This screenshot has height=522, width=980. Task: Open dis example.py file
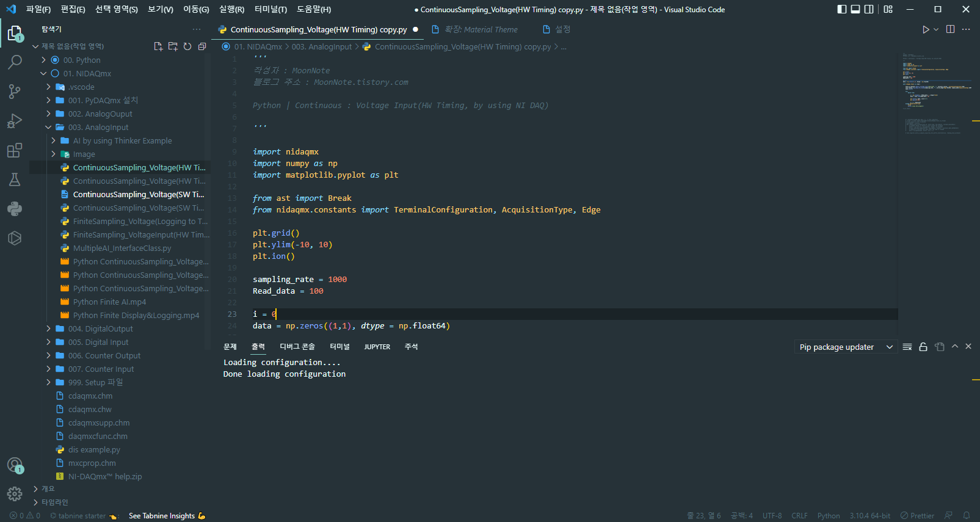pos(94,449)
